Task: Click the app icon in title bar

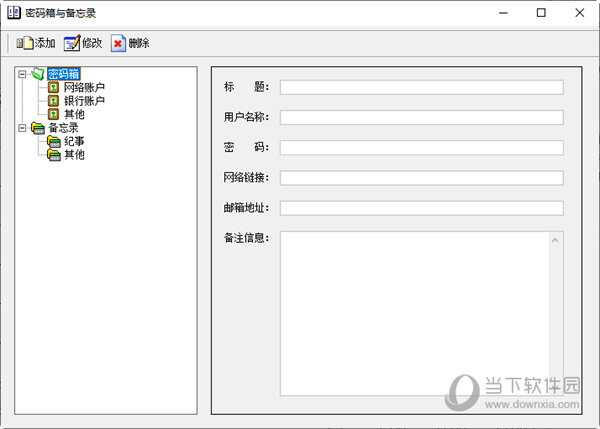Action: (x=14, y=13)
